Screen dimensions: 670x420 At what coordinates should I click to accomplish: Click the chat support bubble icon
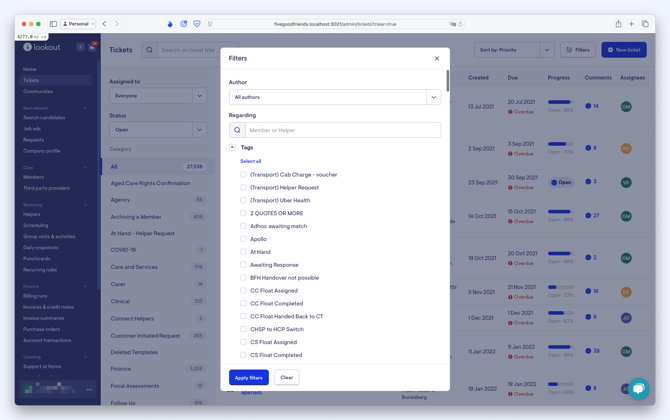point(638,389)
